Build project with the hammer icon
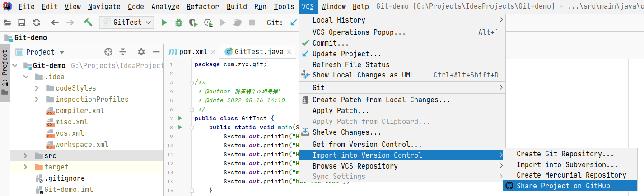This screenshot has height=196, width=644. [88, 22]
